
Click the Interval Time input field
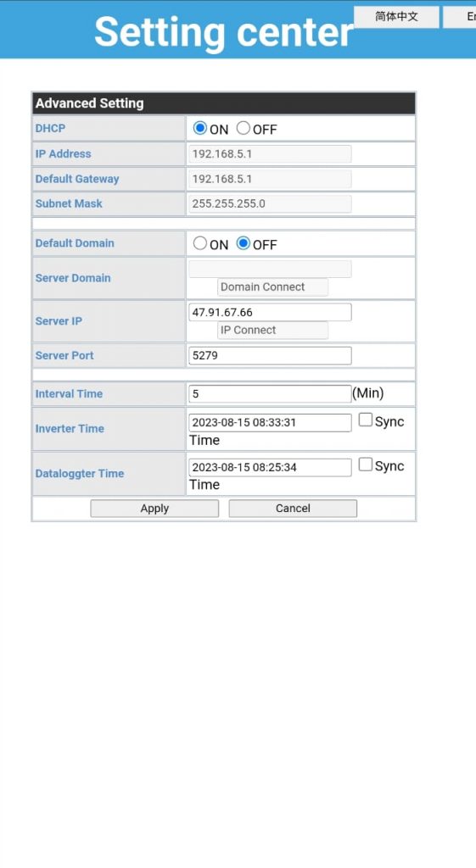click(270, 393)
